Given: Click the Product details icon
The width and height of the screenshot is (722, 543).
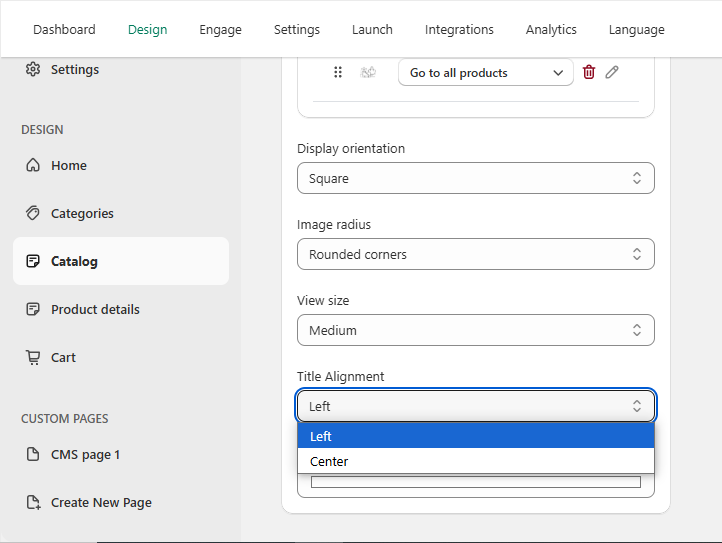Looking at the screenshot, I should pos(33,309).
